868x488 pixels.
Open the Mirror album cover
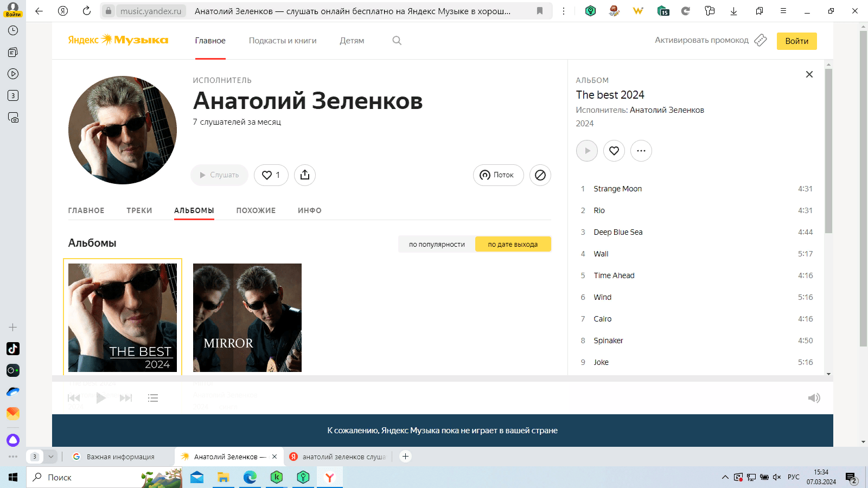click(247, 318)
